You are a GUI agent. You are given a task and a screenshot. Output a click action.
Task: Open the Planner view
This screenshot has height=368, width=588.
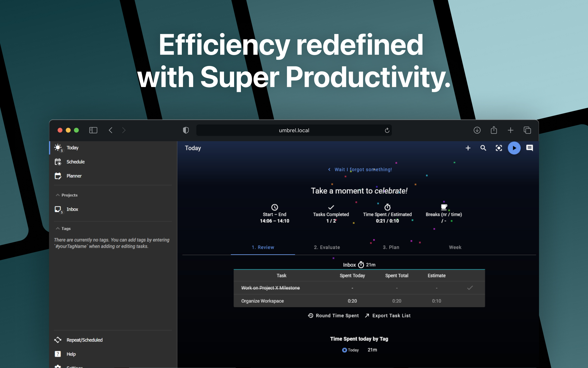[x=74, y=176]
